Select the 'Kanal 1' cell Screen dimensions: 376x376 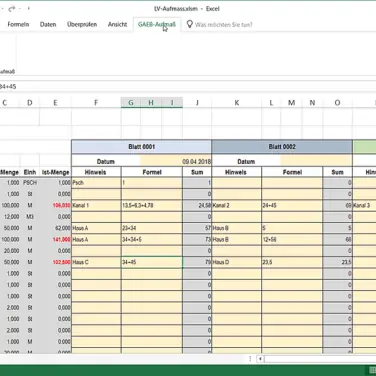[96, 205]
